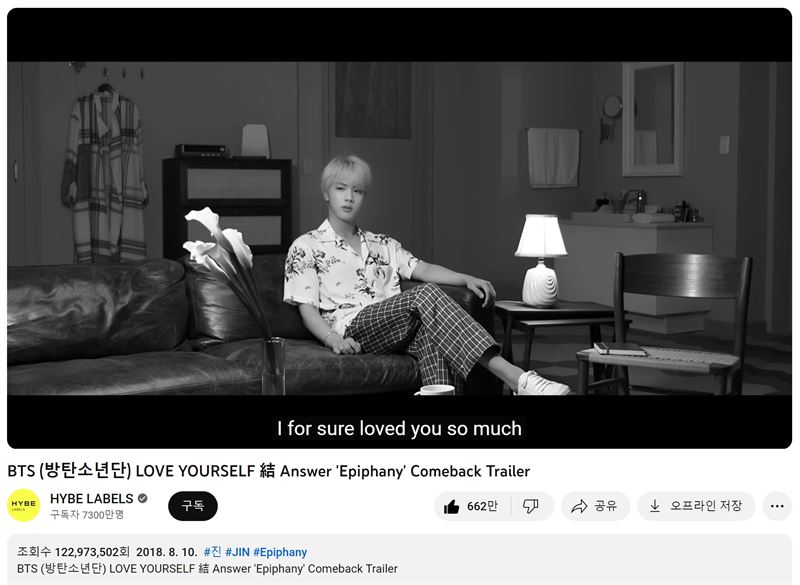This screenshot has height=585, width=800.
Task: Open the #Epiphany hashtag link
Action: click(x=280, y=552)
